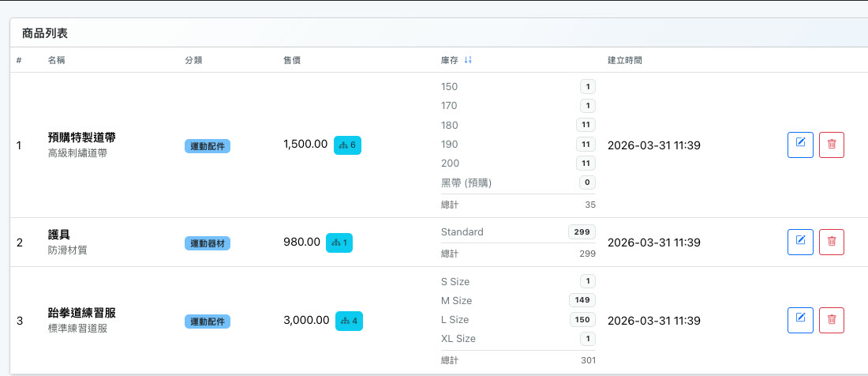868x376 pixels.
Task: Click the 190 variant label
Action: [450, 144]
